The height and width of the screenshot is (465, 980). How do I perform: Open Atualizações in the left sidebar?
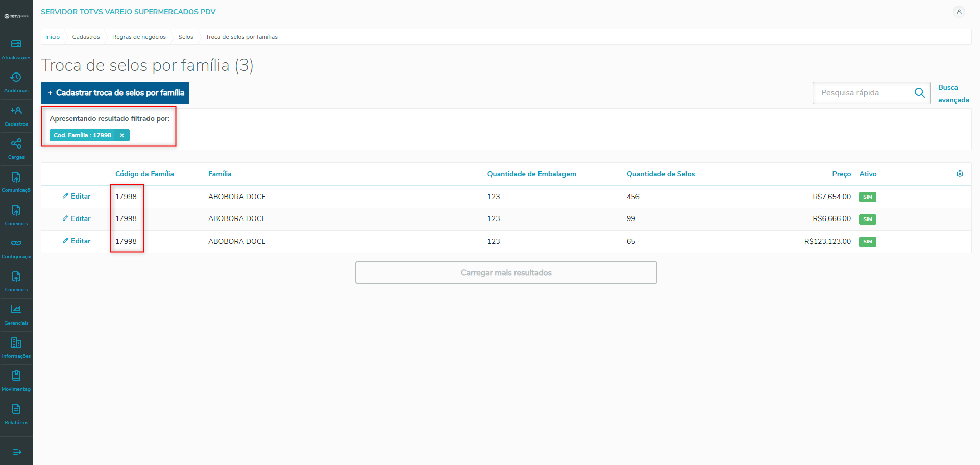point(16,50)
